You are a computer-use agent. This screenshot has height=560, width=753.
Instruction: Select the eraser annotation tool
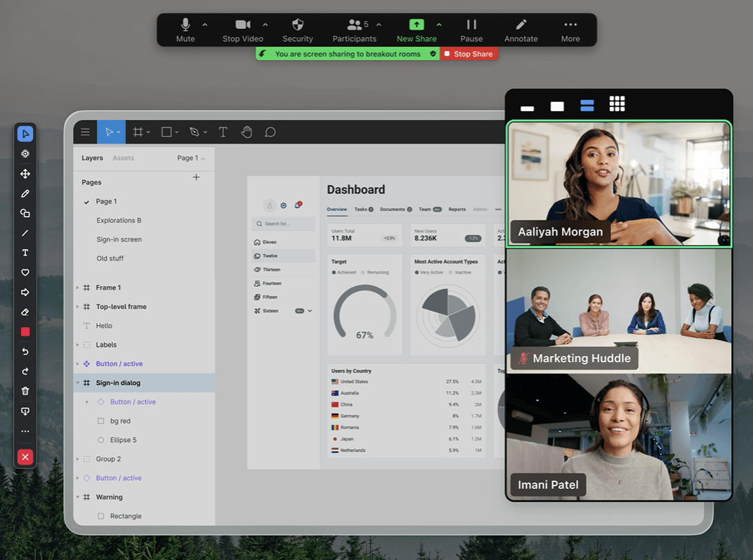(x=25, y=312)
